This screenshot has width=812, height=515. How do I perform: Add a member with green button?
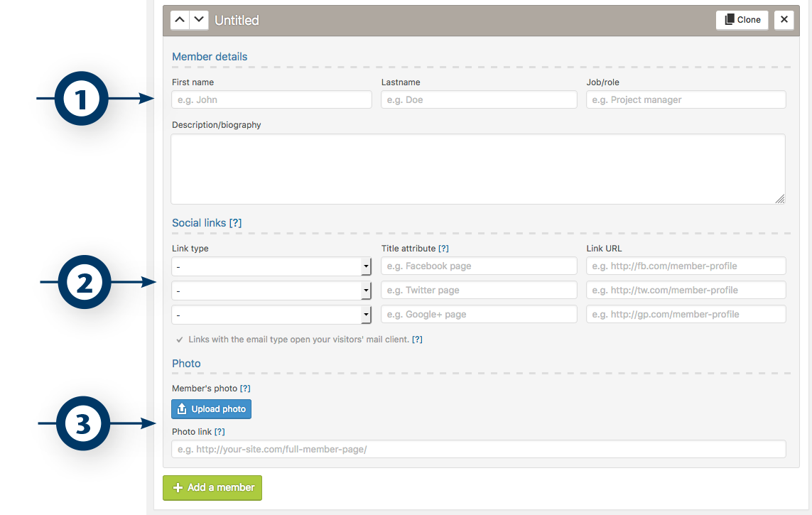[x=212, y=488]
